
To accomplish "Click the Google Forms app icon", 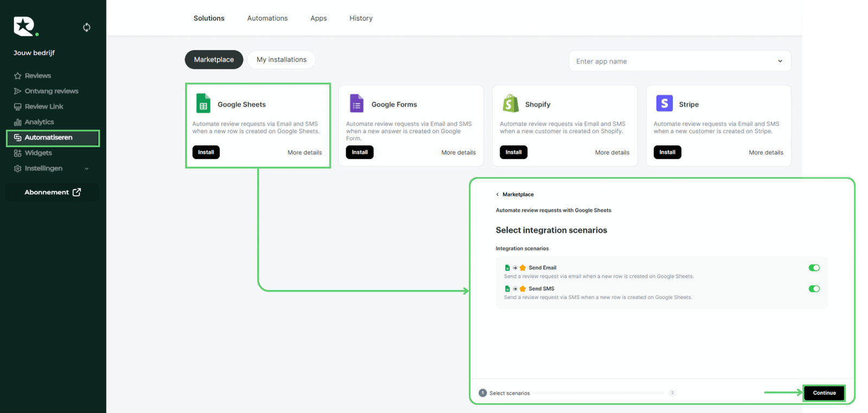I will point(356,104).
